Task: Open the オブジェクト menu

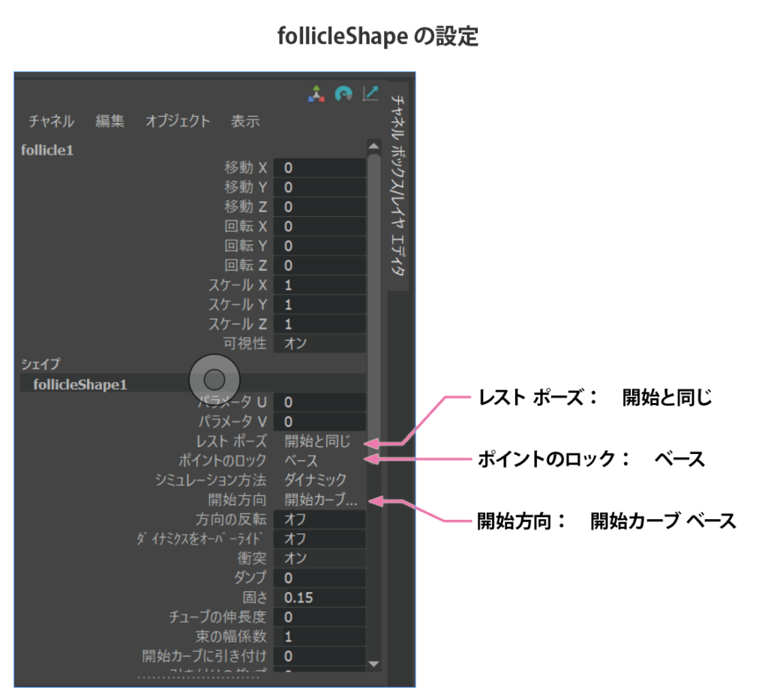Action: [x=178, y=121]
